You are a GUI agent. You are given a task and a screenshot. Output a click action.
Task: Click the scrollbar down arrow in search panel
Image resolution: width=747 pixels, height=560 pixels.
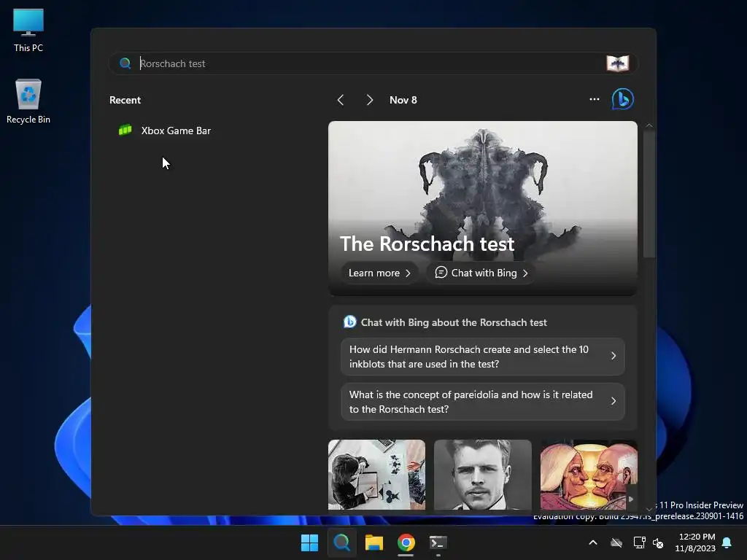(649, 509)
